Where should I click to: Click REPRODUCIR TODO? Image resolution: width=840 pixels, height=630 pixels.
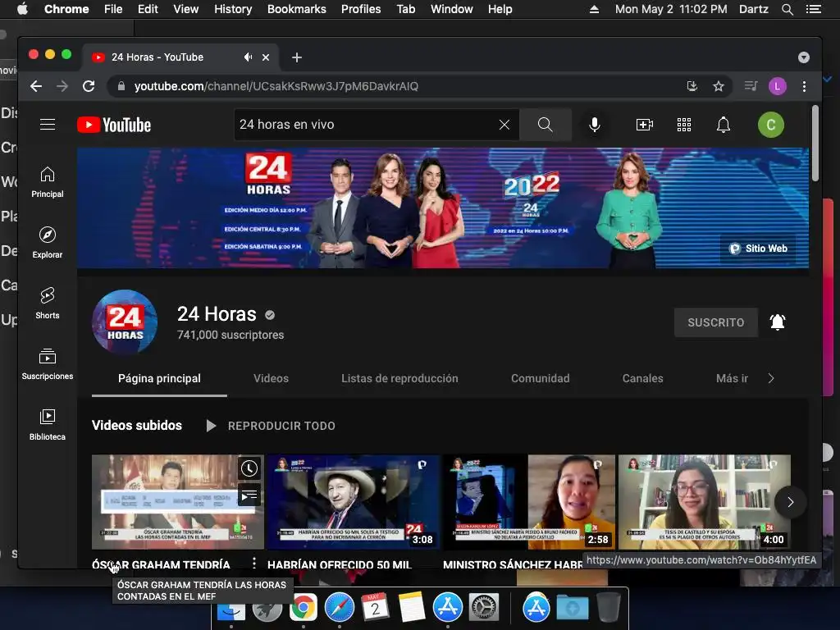click(x=271, y=426)
